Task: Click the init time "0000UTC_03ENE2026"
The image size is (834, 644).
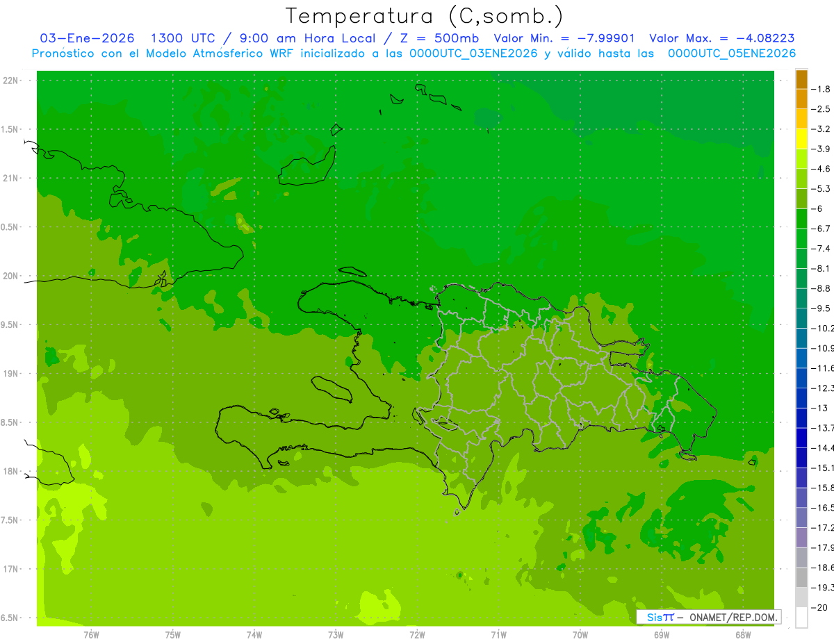Action: click(474, 53)
